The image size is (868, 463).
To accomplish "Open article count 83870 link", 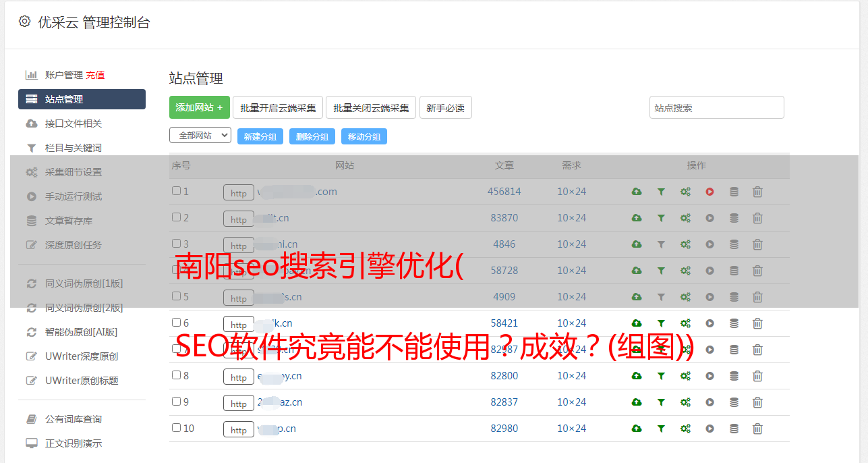I will (504, 218).
